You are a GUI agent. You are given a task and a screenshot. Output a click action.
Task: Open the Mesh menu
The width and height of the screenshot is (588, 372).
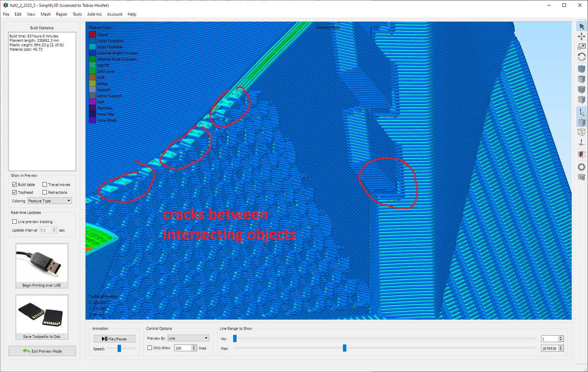(x=46, y=14)
